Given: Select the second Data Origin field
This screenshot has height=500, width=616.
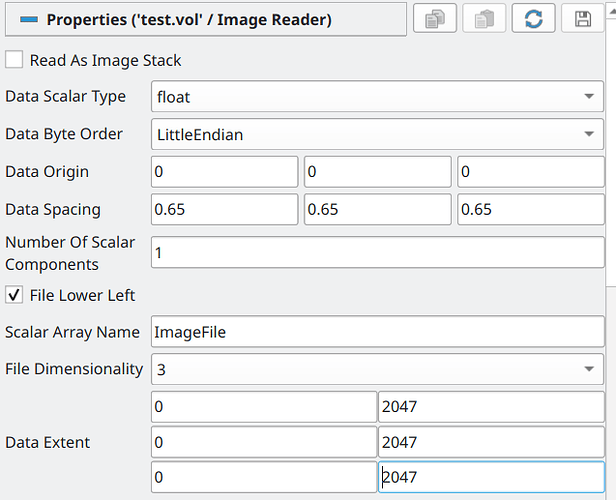Looking at the screenshot, I should point(377,172).
